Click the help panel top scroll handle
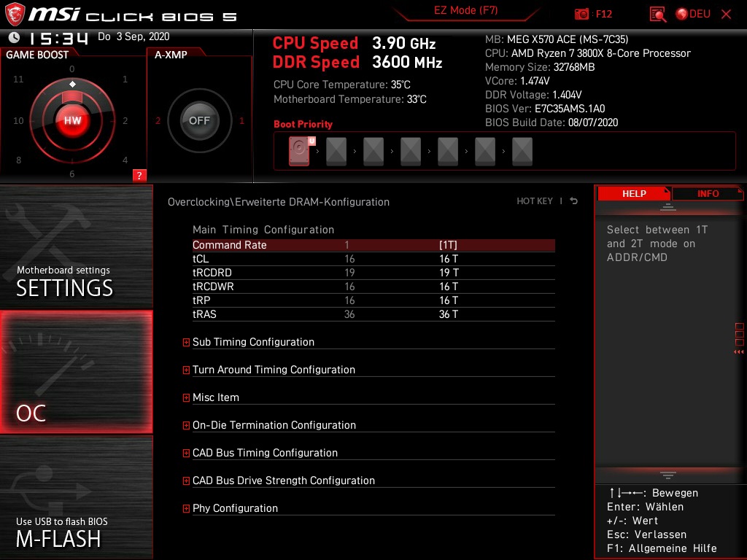 (668, 207)
